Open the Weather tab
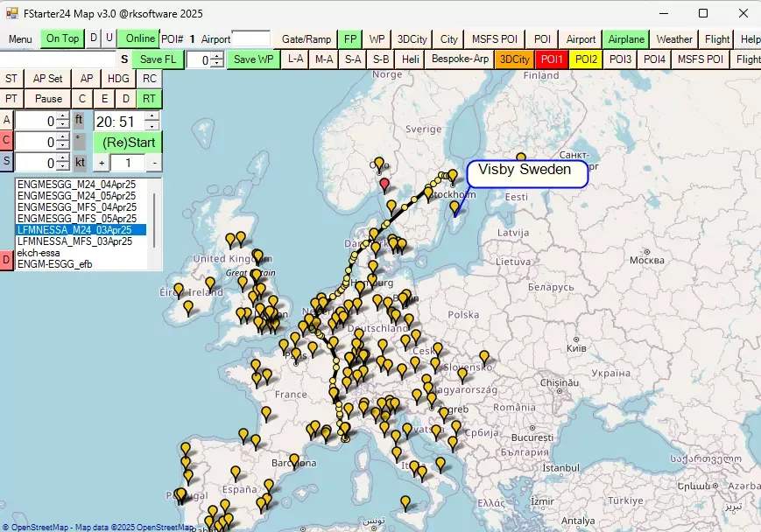Viewport: 761px width, 532px height. coord(673,38)
